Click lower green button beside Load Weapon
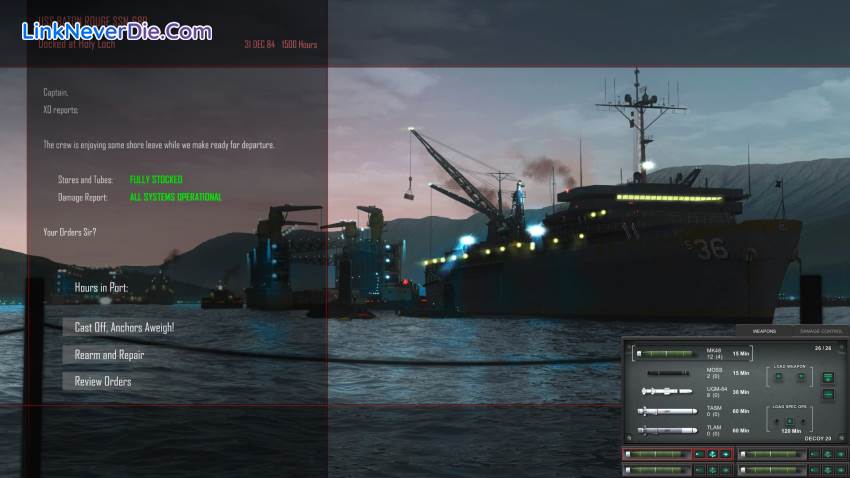This screenshot has height=478, width=850. coord(828,394)
